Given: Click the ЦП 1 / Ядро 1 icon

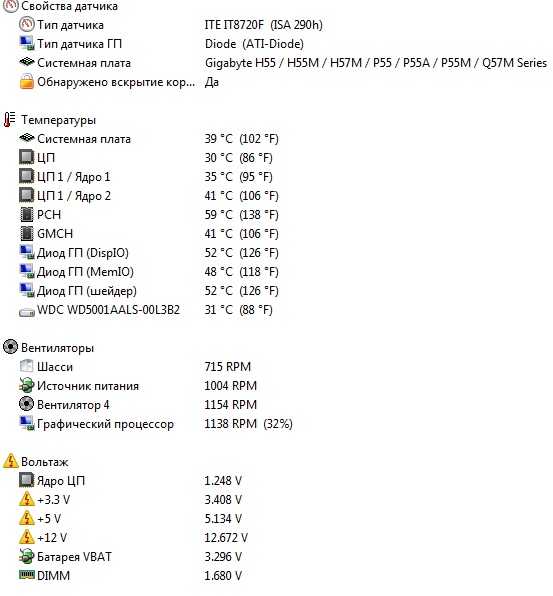Looking at the screenshot, I should pyautogui.click(x=27, y=176).
